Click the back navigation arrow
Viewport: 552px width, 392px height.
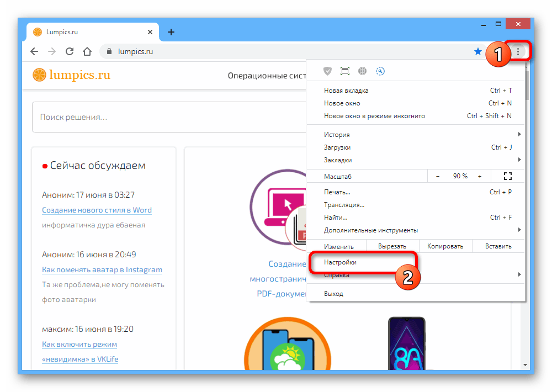coord(34,51)
